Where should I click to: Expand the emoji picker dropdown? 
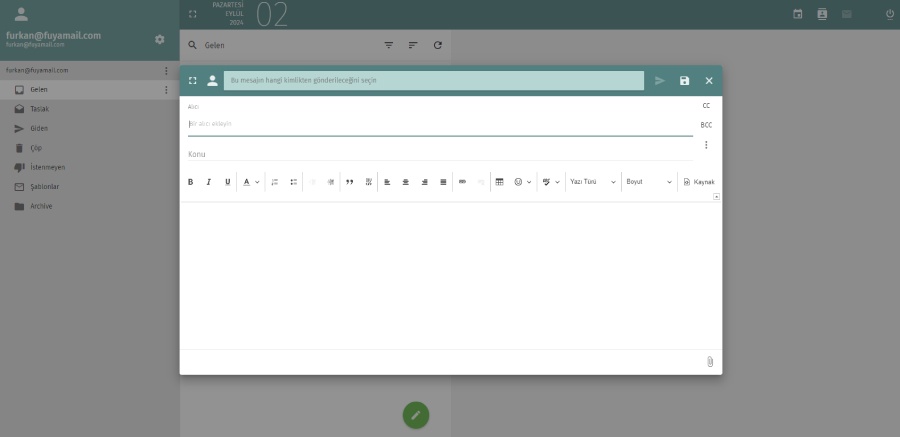(x=522, y=182)
